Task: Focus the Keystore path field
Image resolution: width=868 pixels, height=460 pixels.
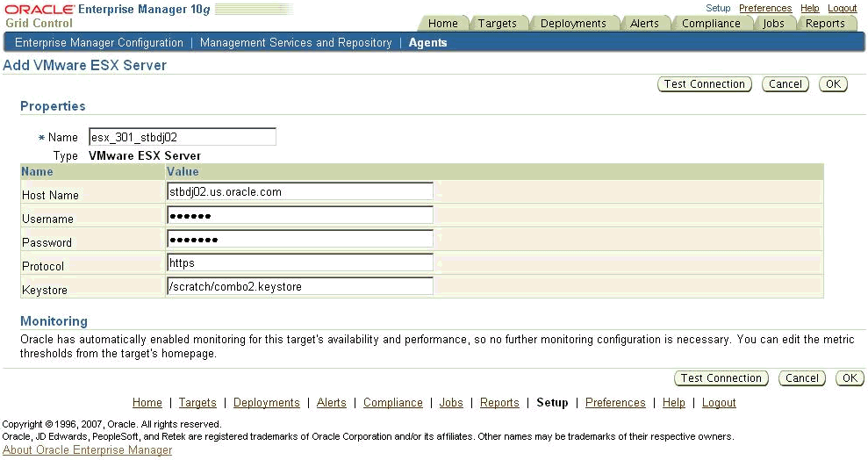Action: coord(300,286)
